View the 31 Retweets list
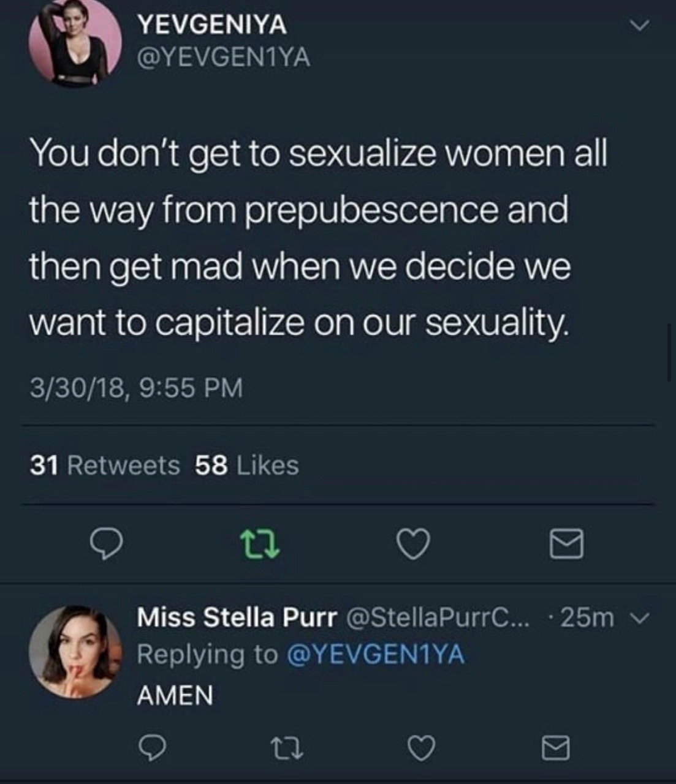676x784 pixels. point(105,466)
